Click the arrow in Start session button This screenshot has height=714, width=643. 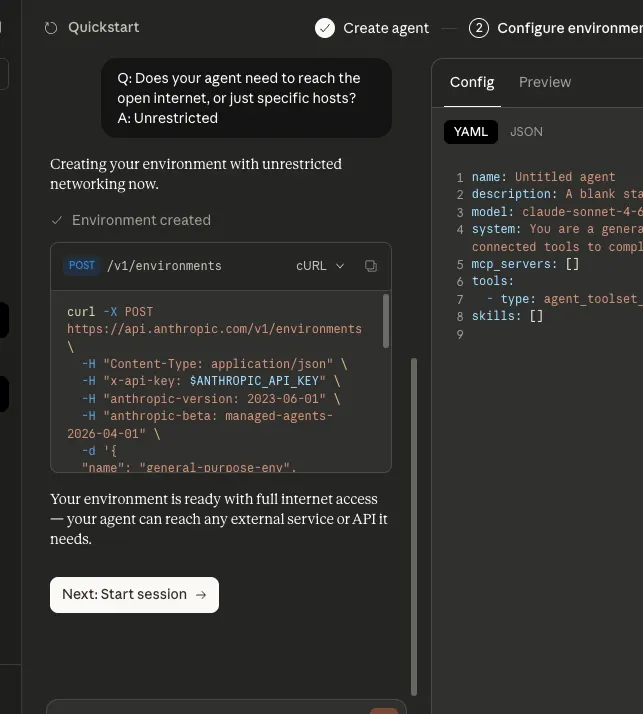point(201,595)
